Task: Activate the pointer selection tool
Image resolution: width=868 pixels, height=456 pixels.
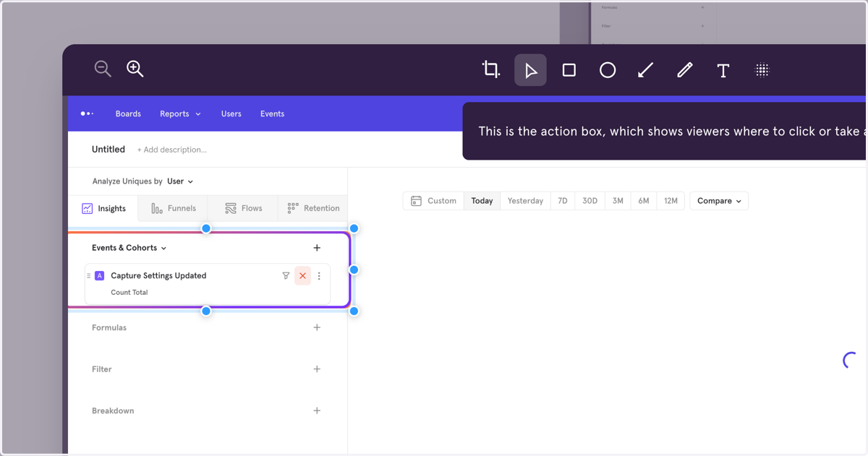Action: pyautogui.click(x=530, y=70)
